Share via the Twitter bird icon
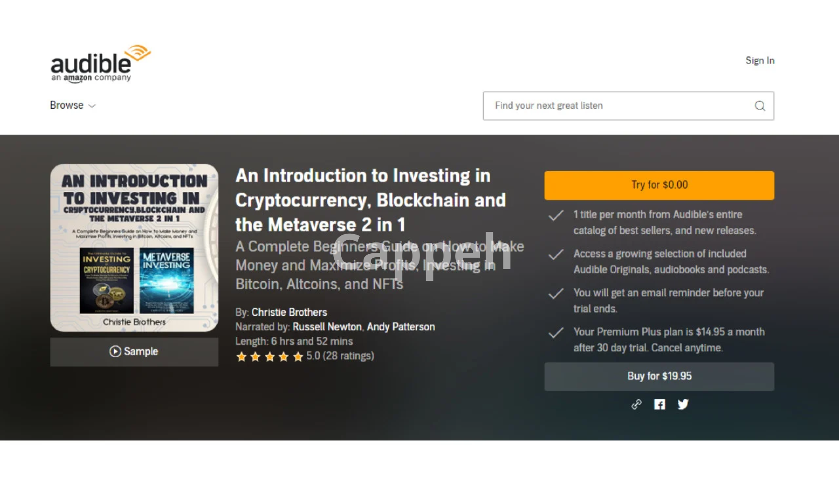 683,404
